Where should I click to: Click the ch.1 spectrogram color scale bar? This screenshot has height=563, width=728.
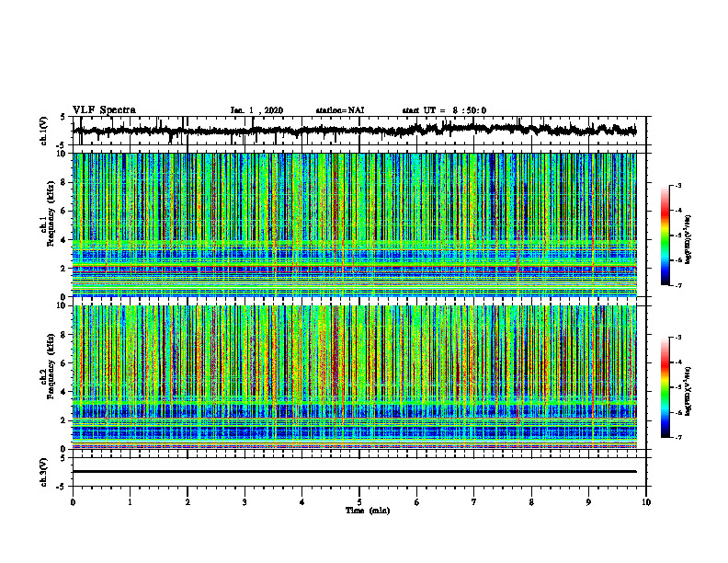click(665, 235)
